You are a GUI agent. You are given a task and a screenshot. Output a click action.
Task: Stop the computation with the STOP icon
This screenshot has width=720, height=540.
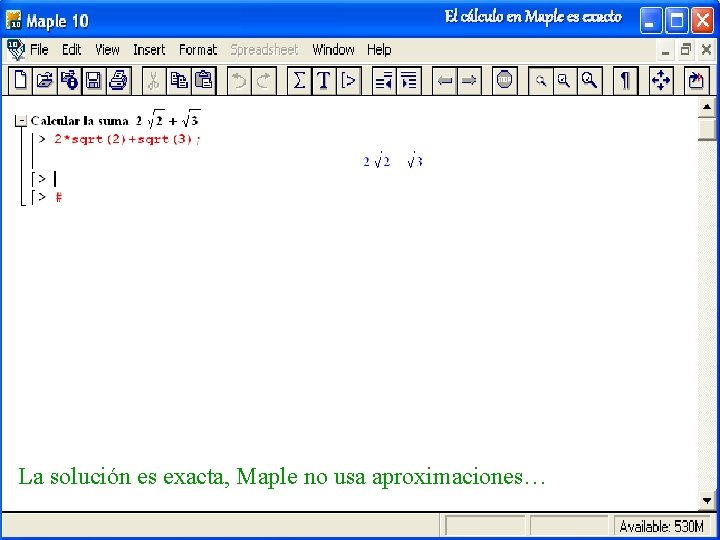pos(504,81)
